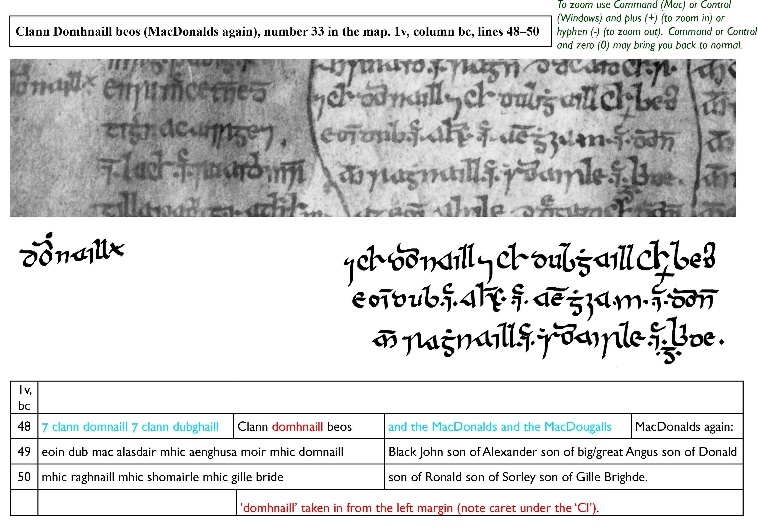Click row number 49 cell
This screenshot has width=758, height=532.
tap(24, 451)
